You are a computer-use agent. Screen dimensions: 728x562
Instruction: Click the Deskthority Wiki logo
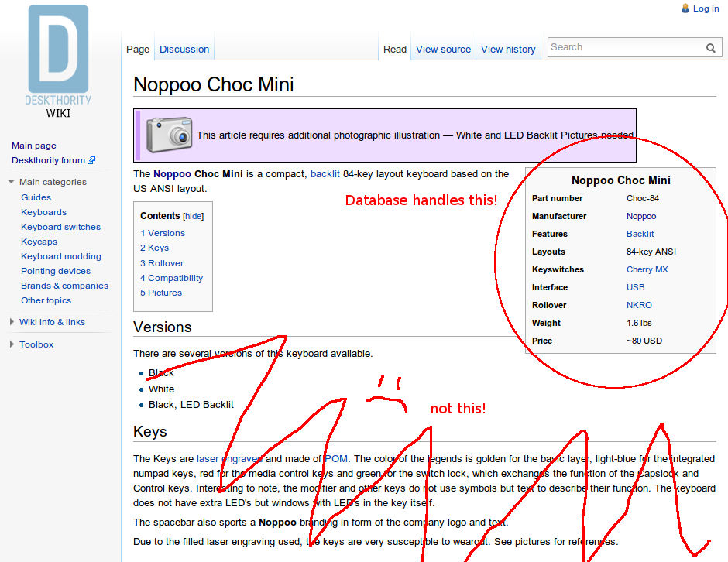(57, 57)
